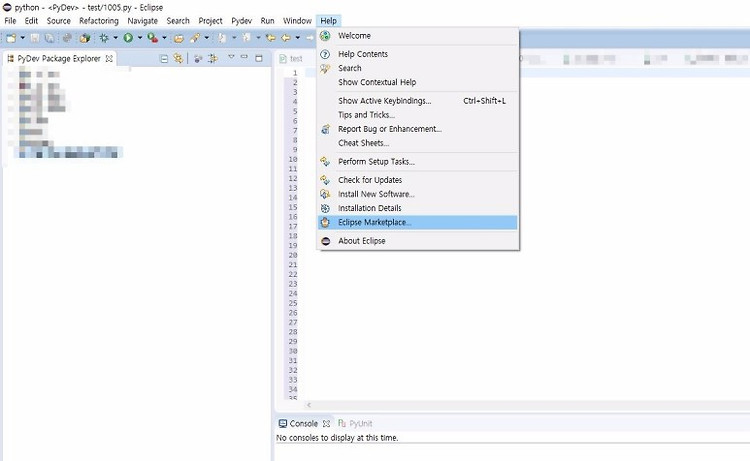This screenshot has width=750, height=461.
Task: Close the PyDev Package Explorer tab
Action: point(109,58)
